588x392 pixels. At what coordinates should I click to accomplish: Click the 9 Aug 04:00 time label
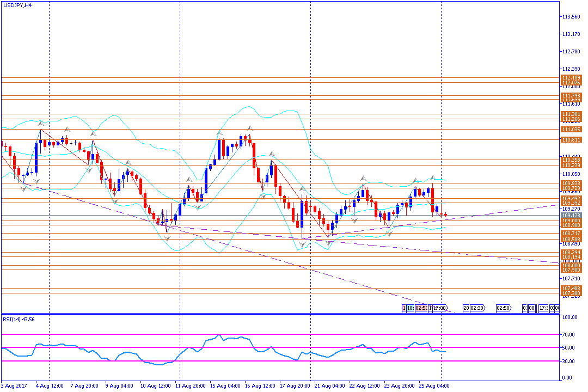119,386
